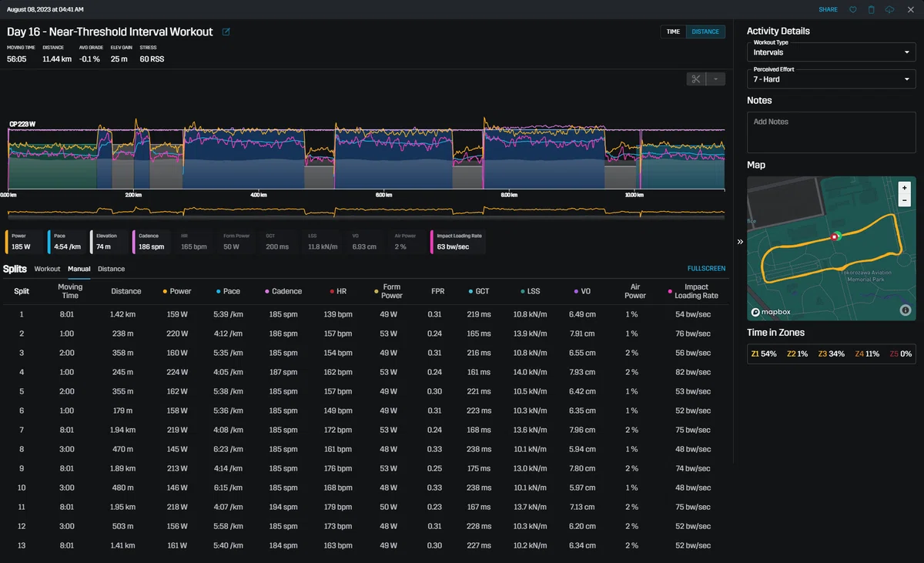Open the Perceived Effort dropdown
The image size is (924, 563).
pos(832,79)
